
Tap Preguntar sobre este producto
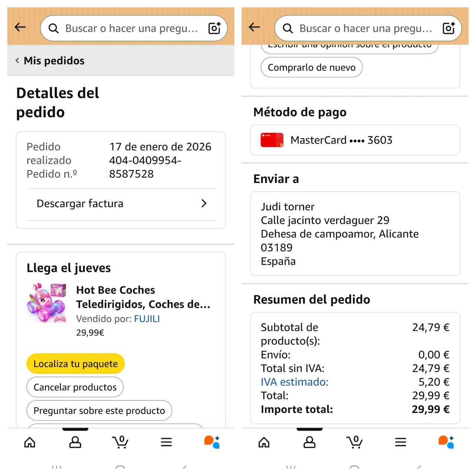pyautogui.click(x=99, y=411)
